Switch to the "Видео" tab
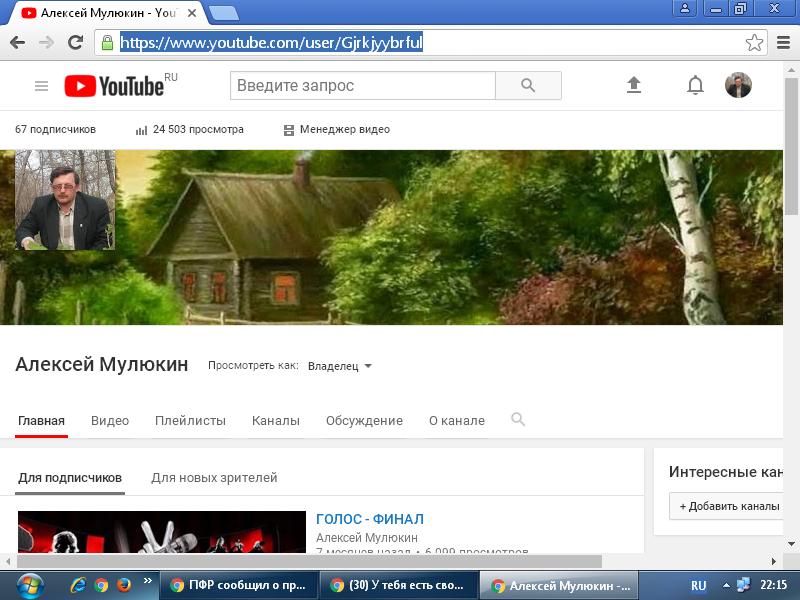The width and height of the screenshot is (800, 600). (110, 421)
